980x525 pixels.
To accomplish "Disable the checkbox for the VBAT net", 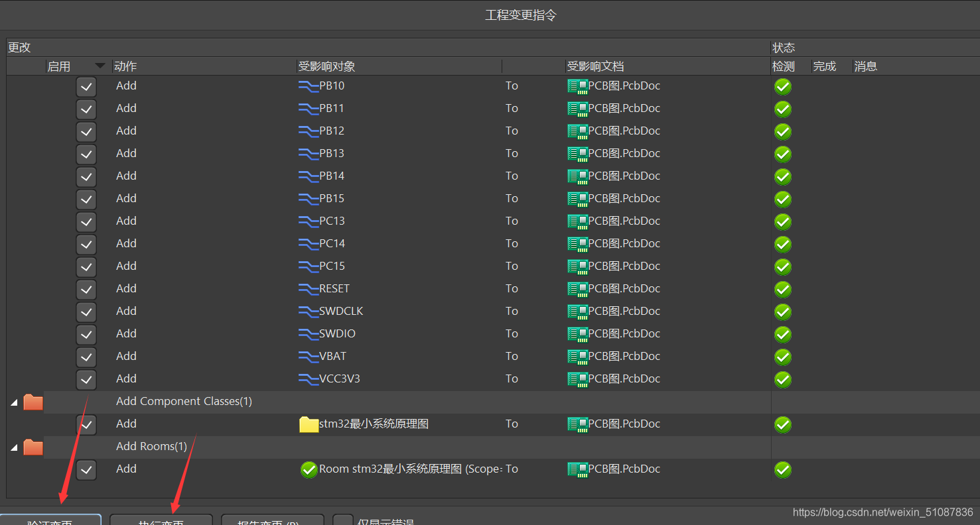I will point(86,357).
